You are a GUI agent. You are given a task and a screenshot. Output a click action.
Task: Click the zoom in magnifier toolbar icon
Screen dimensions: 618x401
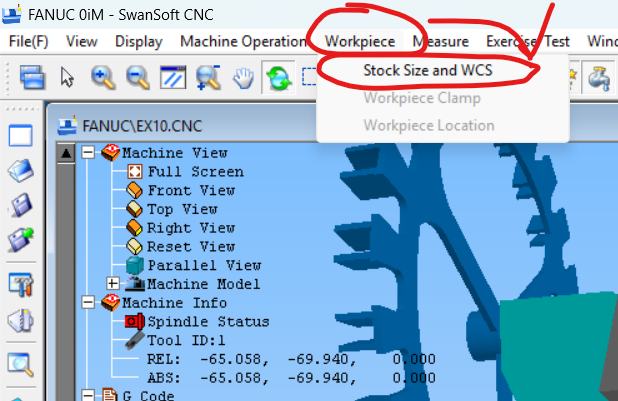point(102,77)
